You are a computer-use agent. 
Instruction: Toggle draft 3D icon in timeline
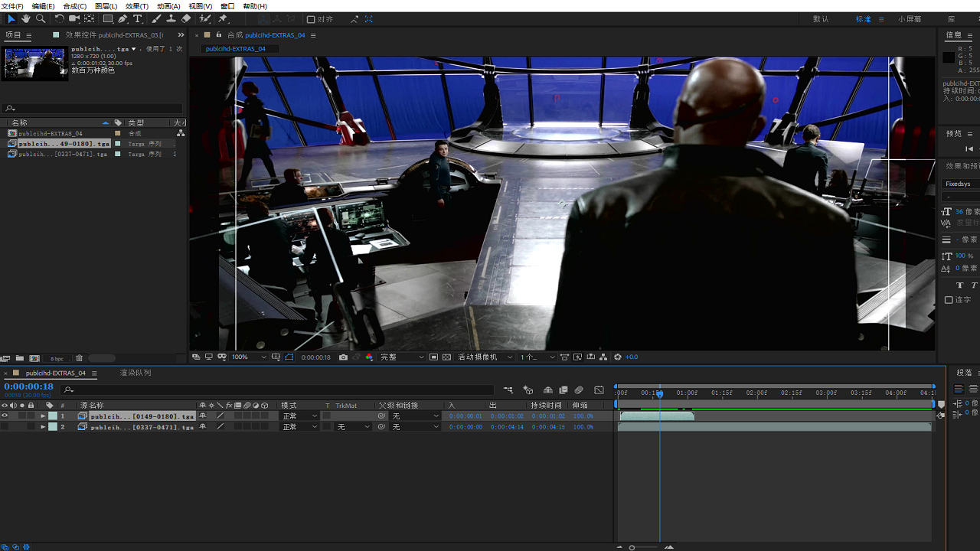(528, 390)
